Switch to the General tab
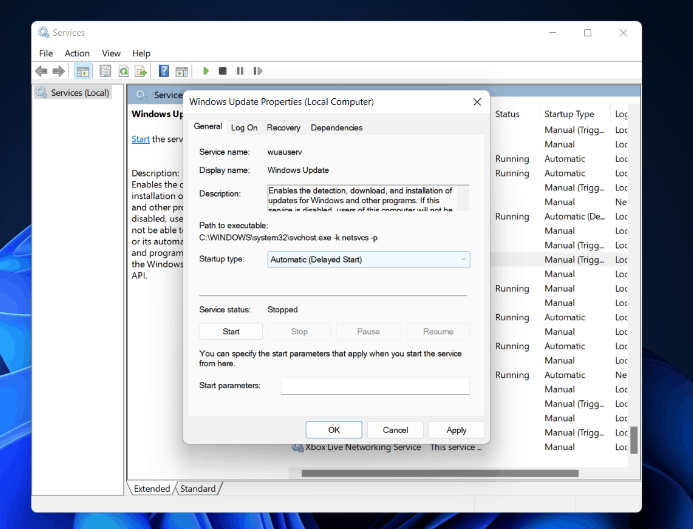Viewport: 693px width, 529px height. (x=208, y=126)
